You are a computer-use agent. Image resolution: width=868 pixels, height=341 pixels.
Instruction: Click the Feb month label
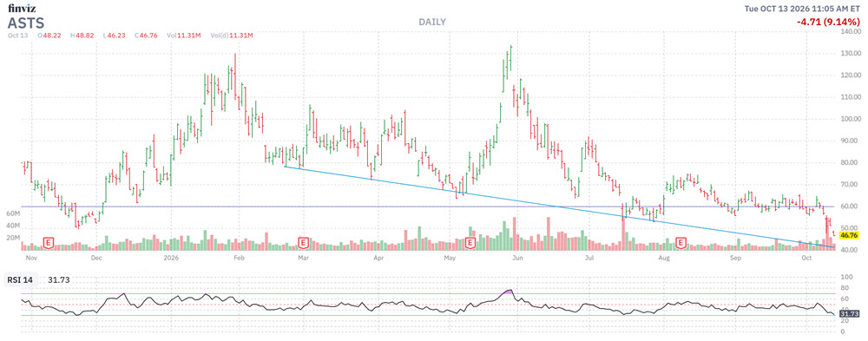[x=239, y=258]
